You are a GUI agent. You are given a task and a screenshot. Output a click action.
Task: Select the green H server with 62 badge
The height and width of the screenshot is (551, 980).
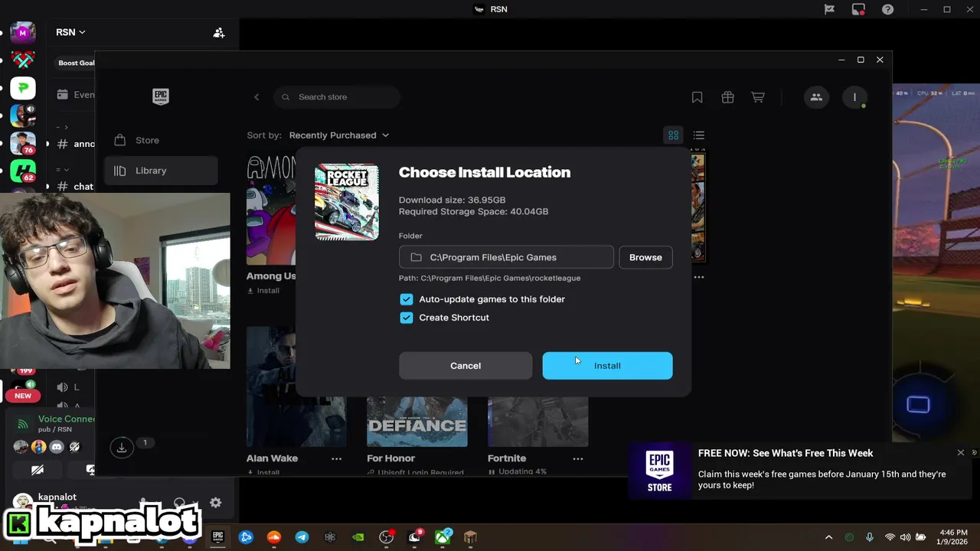click(23, 171)
